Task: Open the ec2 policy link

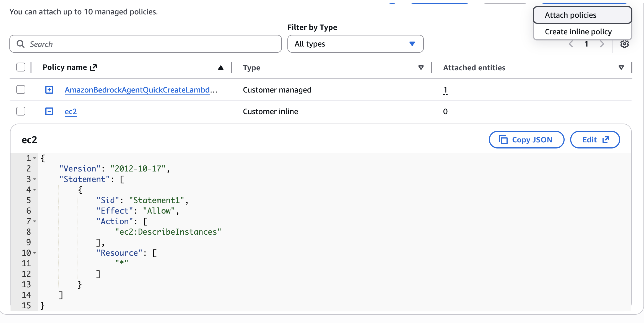Action: (x=71, y=111)
